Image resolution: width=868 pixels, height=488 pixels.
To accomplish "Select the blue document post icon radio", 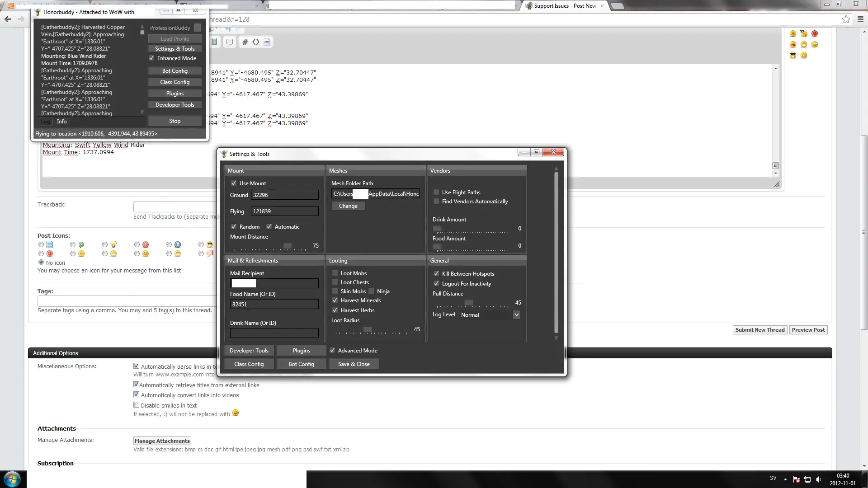I will (x=41, y=244).
